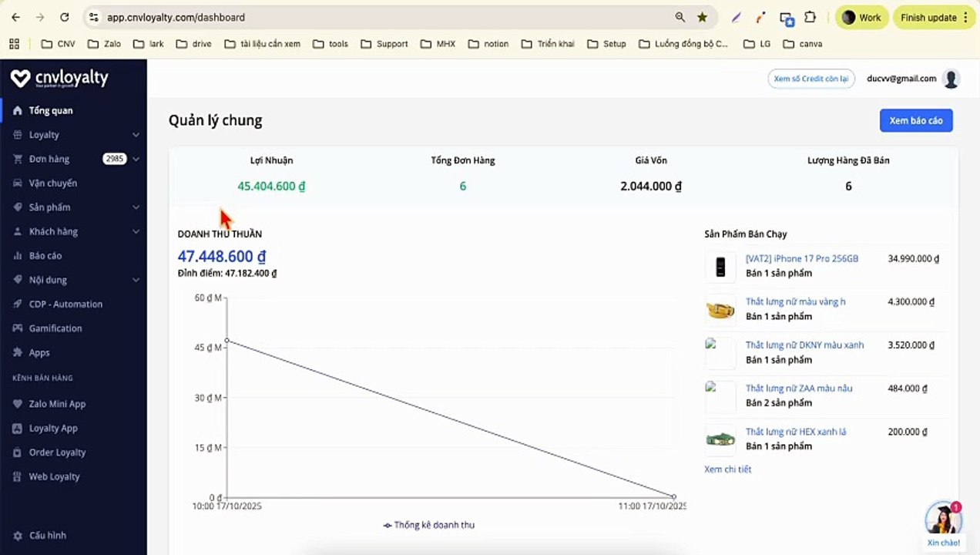
Task: Click the iPhone 17 Pro product thumbnail
Action: [x=720, y=267]
